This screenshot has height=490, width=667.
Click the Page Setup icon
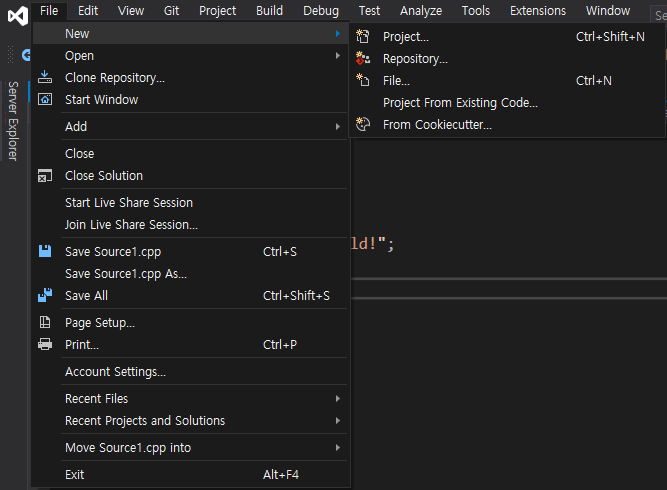[45, 322]
